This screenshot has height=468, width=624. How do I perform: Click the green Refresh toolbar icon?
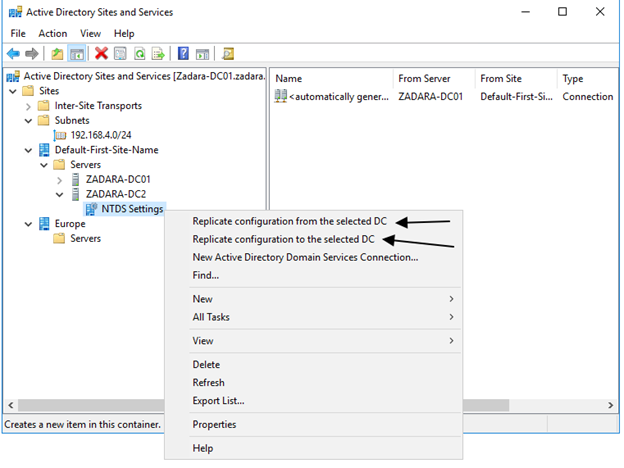pos(139,53)
